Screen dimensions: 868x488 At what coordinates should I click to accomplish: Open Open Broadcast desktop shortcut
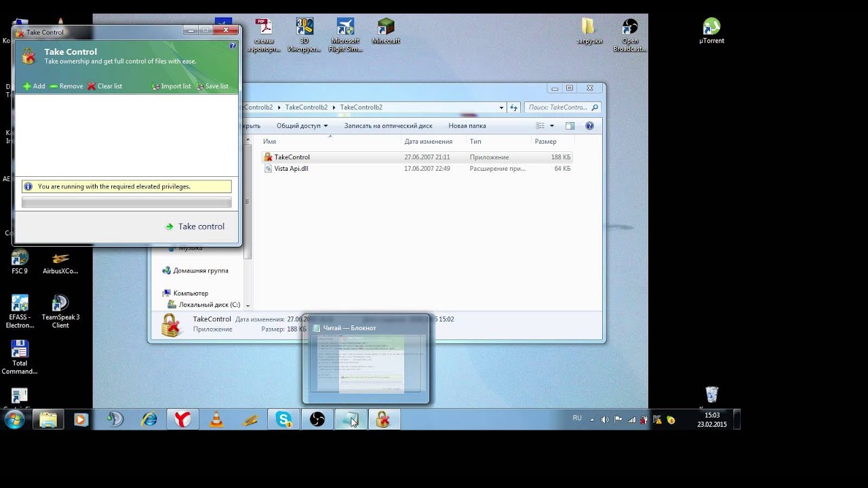[x=630, y=35]
